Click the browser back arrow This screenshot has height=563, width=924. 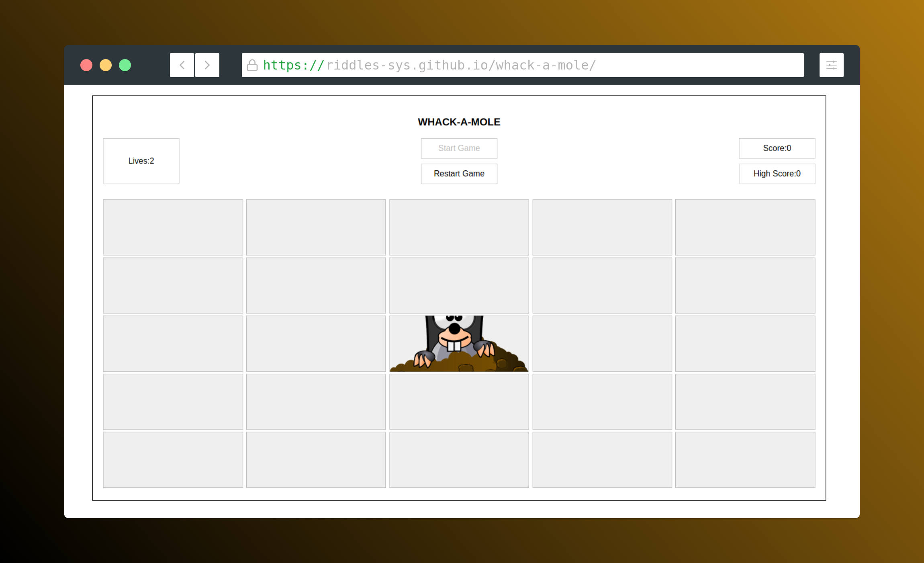182,65
